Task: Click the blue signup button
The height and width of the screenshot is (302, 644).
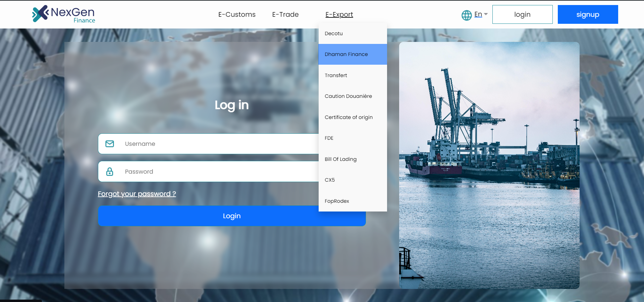Action: click(588, 14)
